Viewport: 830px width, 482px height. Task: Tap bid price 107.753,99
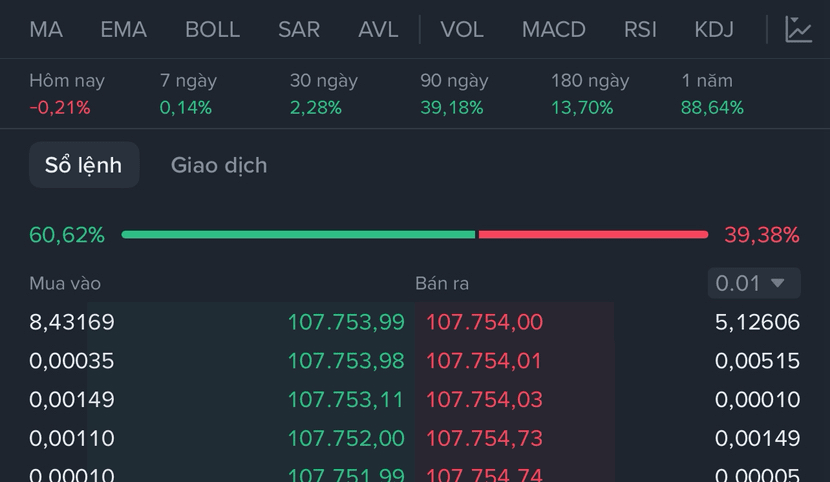click(346, 322)
